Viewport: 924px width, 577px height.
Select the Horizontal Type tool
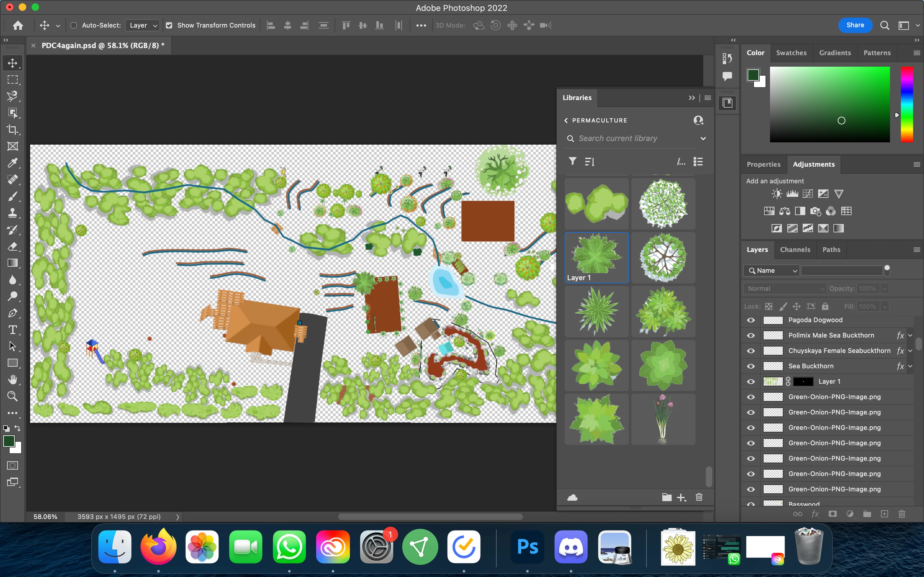point(13,330)
